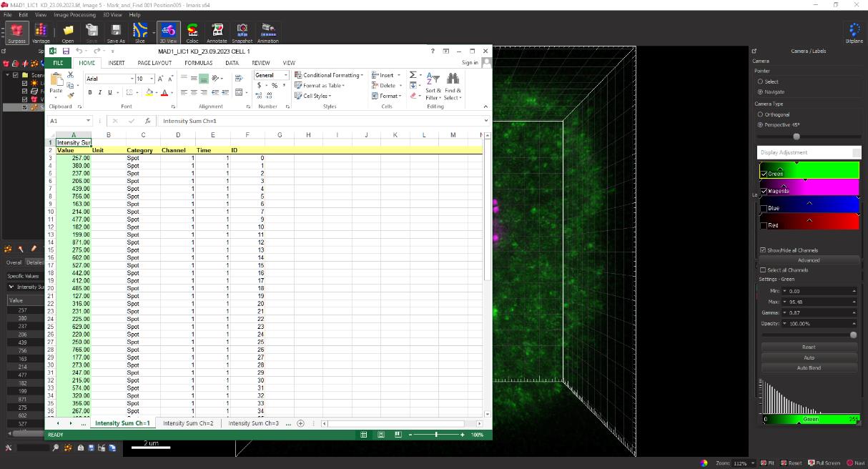Viewport: 868px width, 469px height.
Task: Click the Auto Blend button
Action: tap(809, 368)
